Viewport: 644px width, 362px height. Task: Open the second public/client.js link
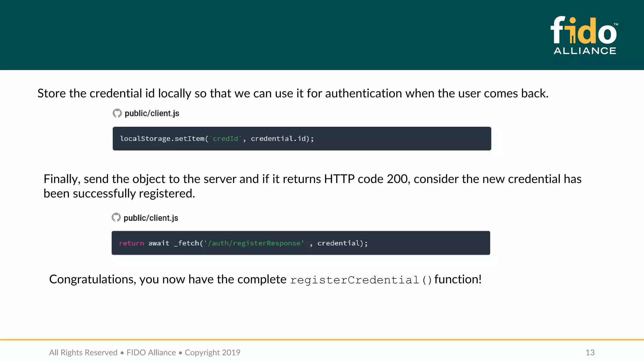click(x=151, y=218)
